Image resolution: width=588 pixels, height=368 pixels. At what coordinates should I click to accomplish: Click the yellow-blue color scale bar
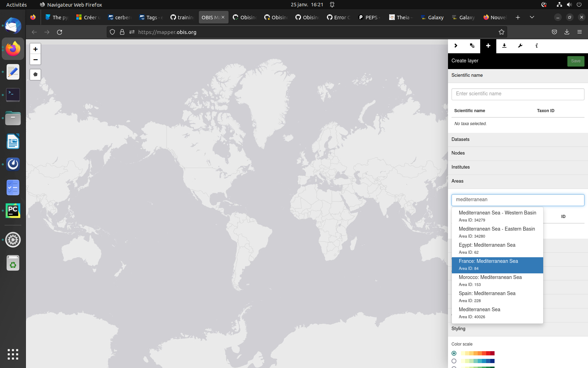(478, 361)
